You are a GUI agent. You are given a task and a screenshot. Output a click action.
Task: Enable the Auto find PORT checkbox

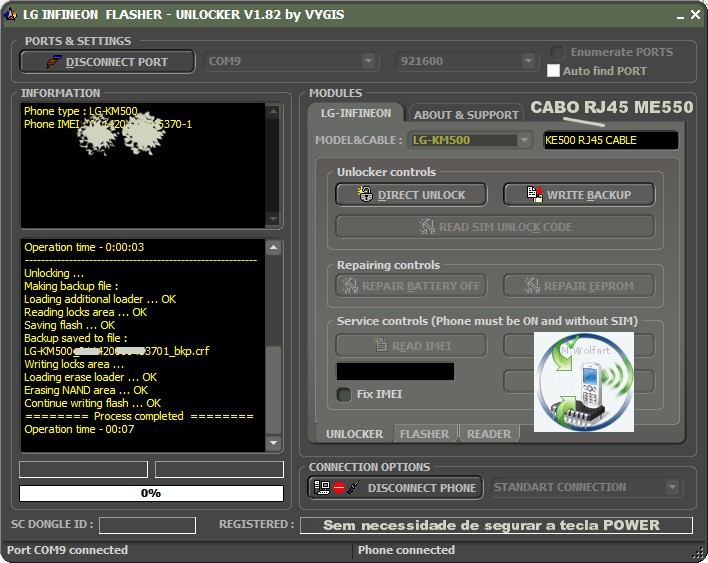pyautogui.click(x=553, y=71)
